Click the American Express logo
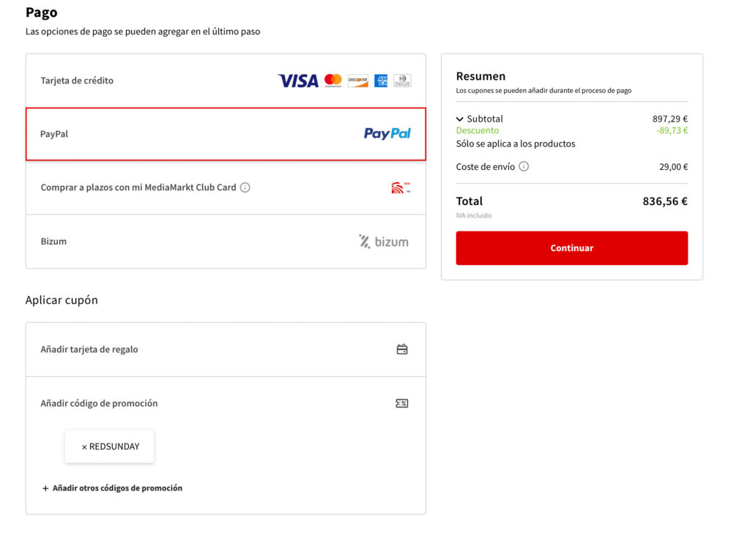This screenshot has height=560, width=750. (381, 81)
